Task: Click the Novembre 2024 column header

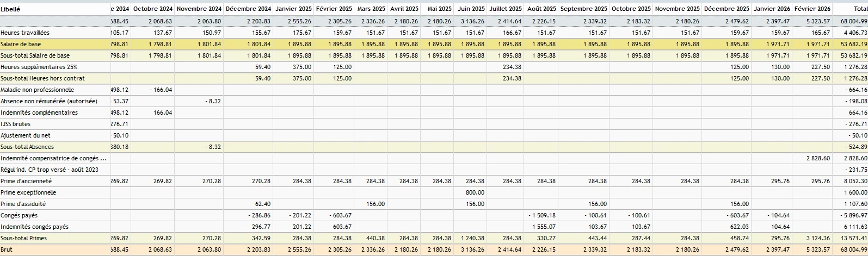Action: 199,9
